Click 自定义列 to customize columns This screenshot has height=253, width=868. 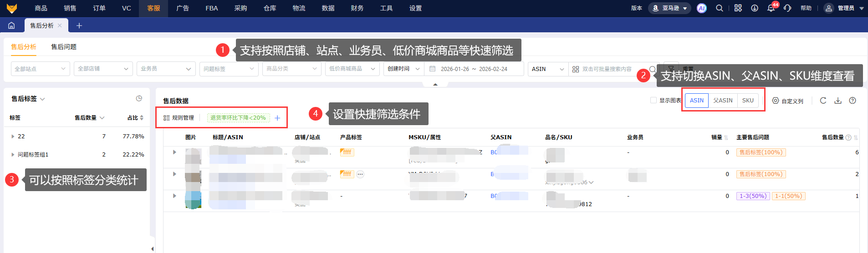pyautogui.click(x=788, y=101)
